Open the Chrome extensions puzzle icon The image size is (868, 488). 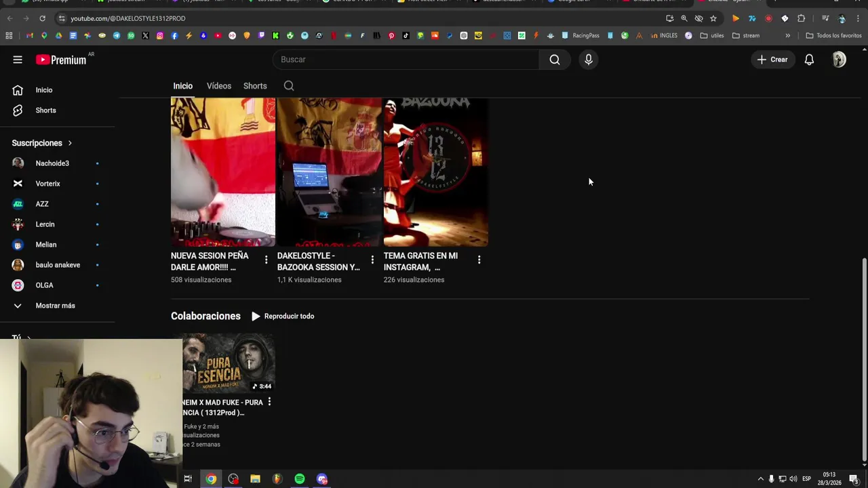point(801,18)
